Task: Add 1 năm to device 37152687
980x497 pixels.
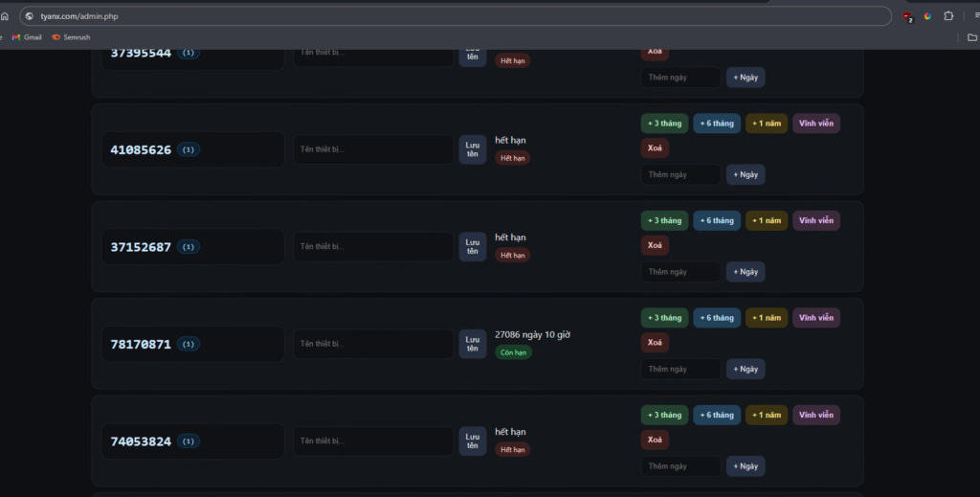Action: click(767, 220)
